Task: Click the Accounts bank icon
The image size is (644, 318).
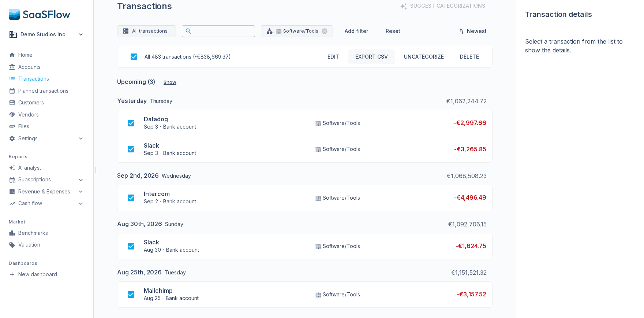Action: [x=12, y=67]
